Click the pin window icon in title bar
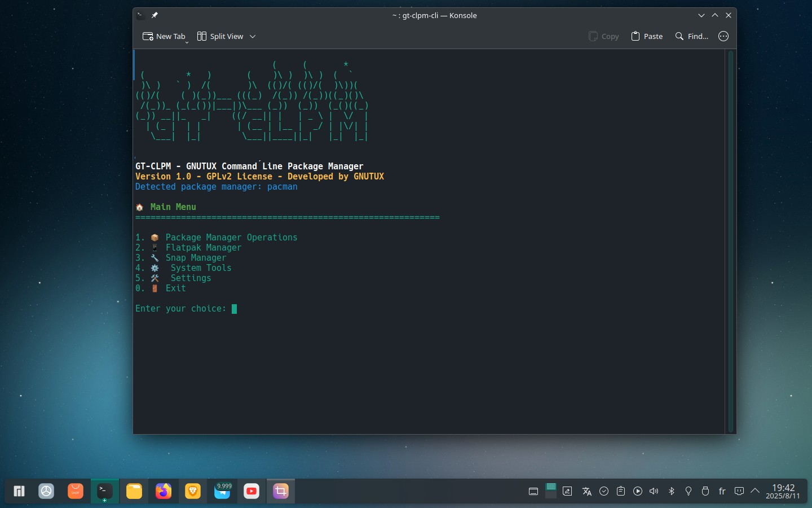This screenshot has height=508, width=812. (x=155, y=15)
